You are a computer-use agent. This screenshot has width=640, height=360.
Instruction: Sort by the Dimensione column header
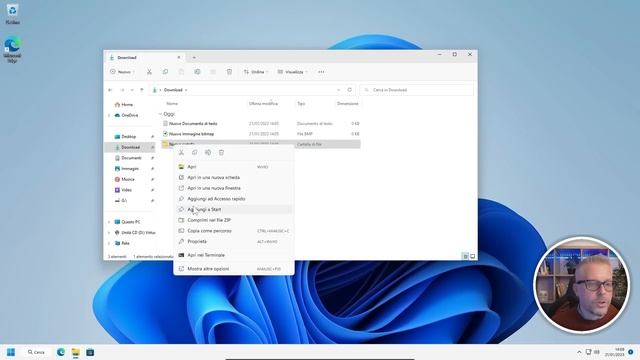[x=348, y=104]
